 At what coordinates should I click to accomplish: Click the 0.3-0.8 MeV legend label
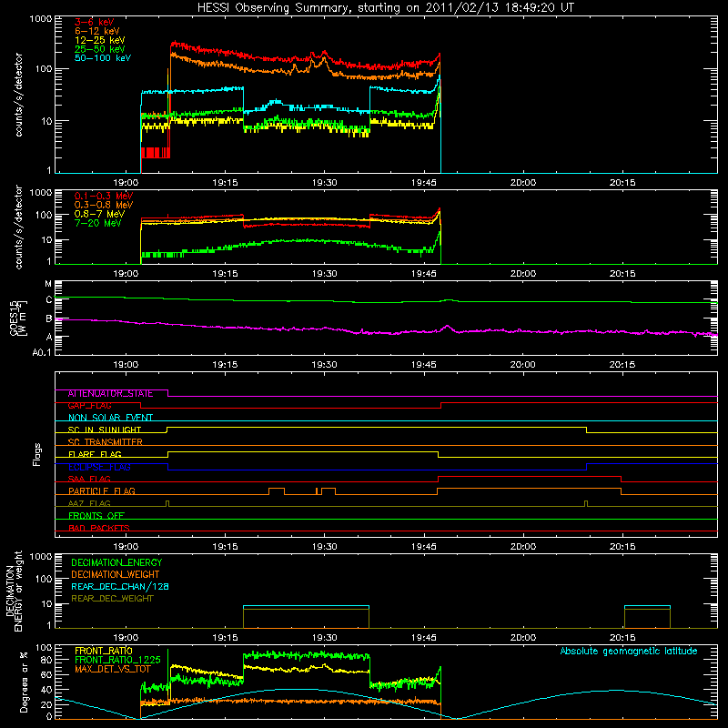tap(104, 205)
